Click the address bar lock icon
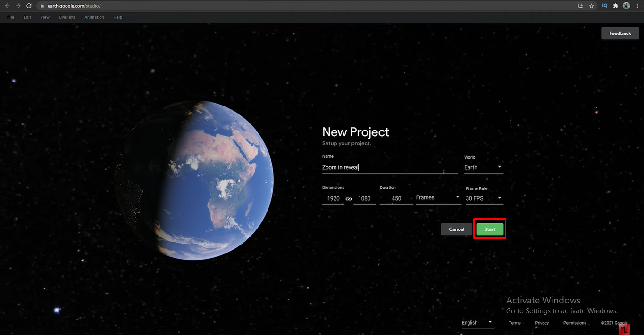This screenshot has height=335, width=644. point(42,6)
